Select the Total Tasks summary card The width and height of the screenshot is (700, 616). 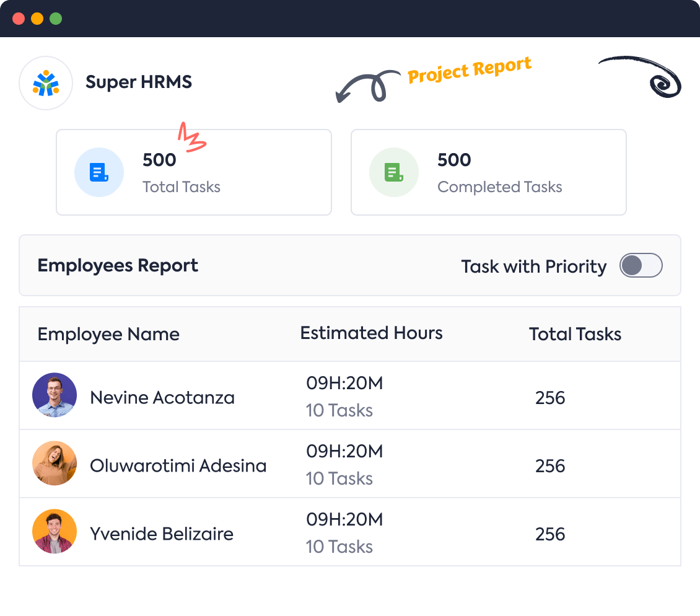click(x=194, y=172)
